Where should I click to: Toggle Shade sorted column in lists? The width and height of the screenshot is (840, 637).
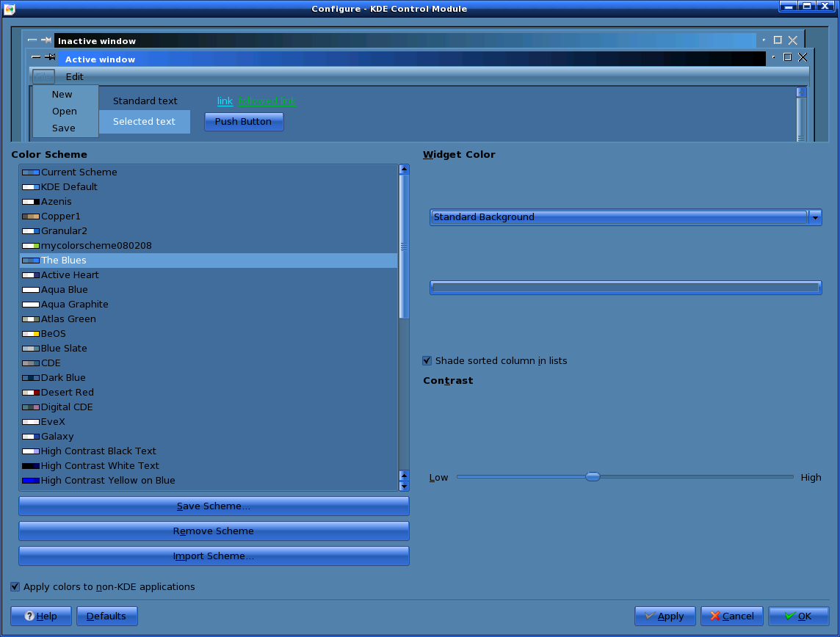pos(427,361)
